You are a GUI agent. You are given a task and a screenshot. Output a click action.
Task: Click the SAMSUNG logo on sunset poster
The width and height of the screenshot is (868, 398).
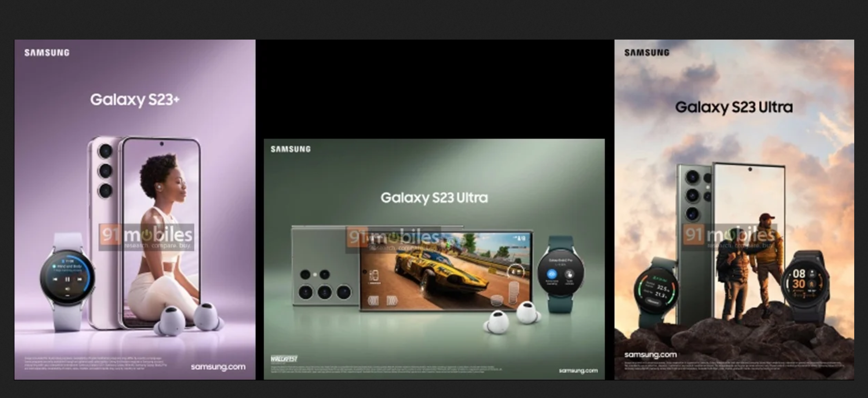tap(647, 53)
